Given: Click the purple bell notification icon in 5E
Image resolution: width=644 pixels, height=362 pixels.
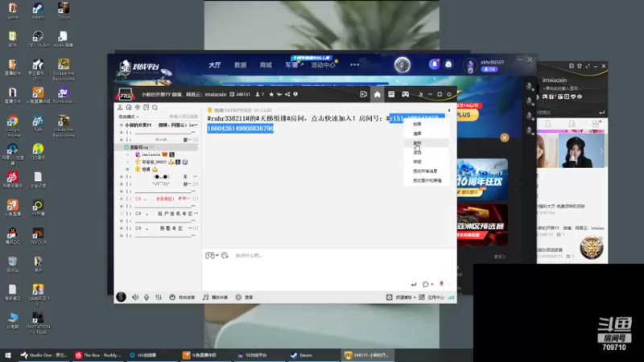Looking at the screenshot, I should pos(434,64).
